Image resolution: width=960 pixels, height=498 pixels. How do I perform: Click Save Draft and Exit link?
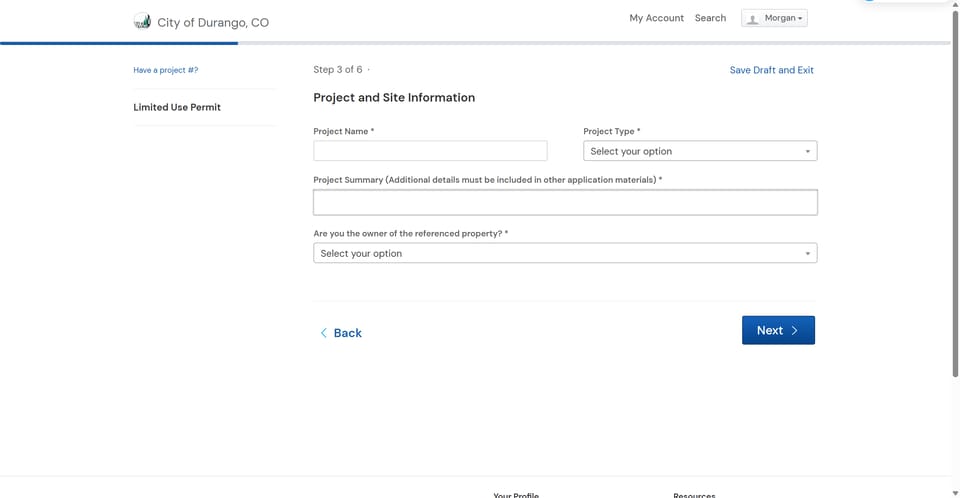pos(771,70)
